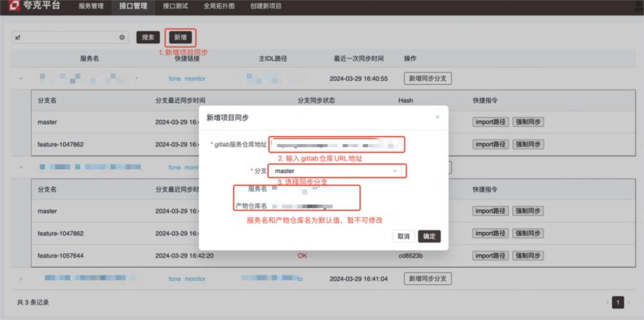Switch to the 接口管理 tab
The width and height of the screenshot is (644, 320).
click(133, 6)
